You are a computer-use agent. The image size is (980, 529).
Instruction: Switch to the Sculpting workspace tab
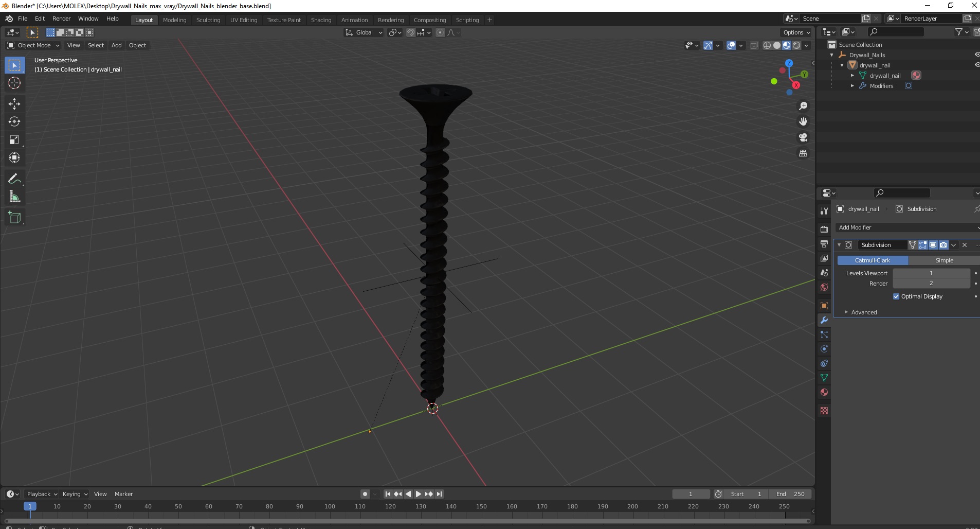click(x=208, y=20)
